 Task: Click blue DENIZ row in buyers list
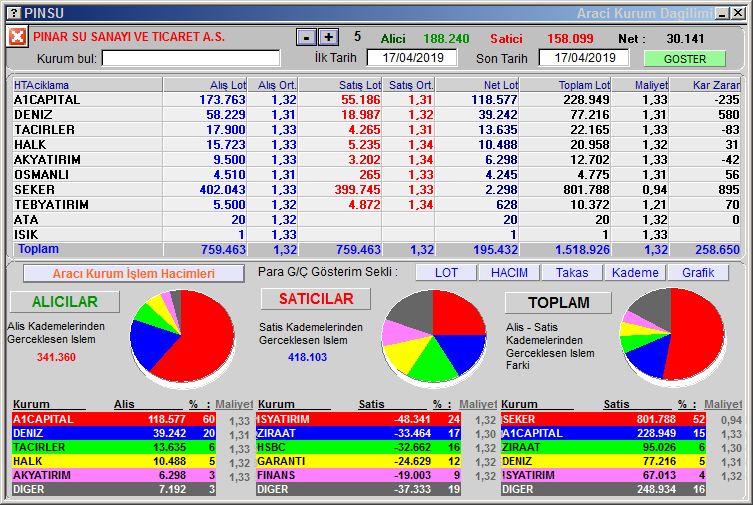click(114, 433)
